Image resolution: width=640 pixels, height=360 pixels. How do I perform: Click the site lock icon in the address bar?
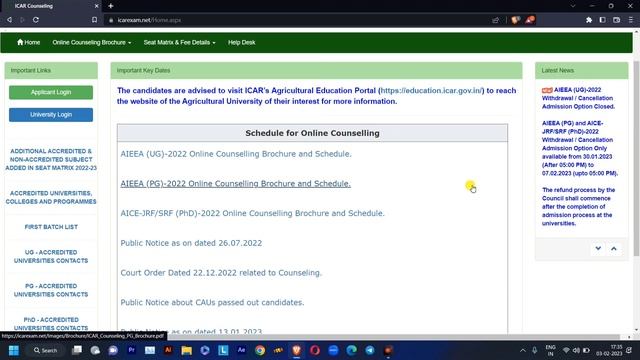[x=111, y=20]
